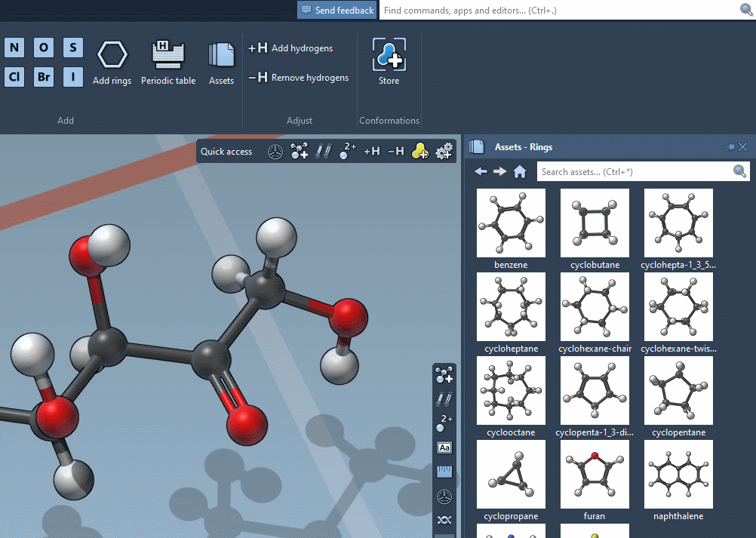The width and height of the screenshot is (756, 538).
Task: Toggle the navigation wheel in Quick access
Action: (x=275, y=151)
